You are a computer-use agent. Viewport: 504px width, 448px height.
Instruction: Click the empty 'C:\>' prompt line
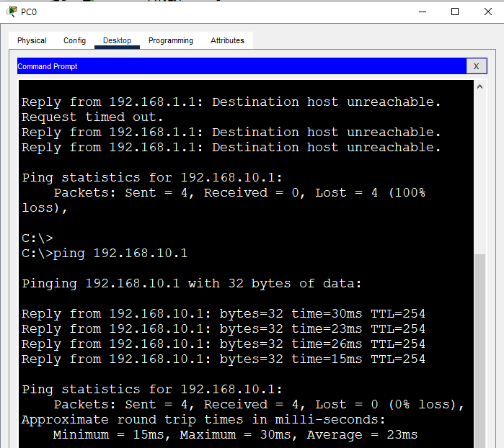(37, 238)
